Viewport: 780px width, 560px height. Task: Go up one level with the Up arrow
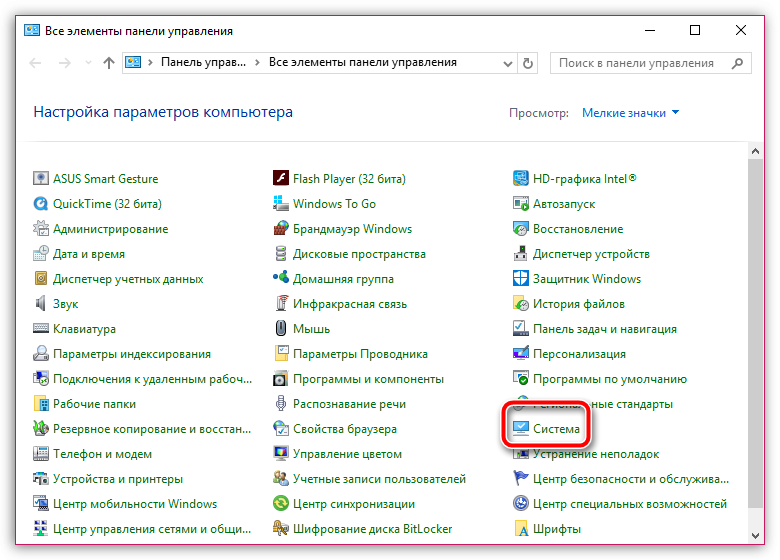point(109,63)
